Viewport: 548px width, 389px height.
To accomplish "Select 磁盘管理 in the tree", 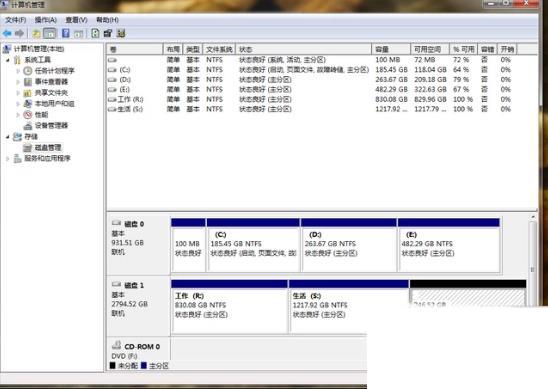I will click(x=48, y=147).
